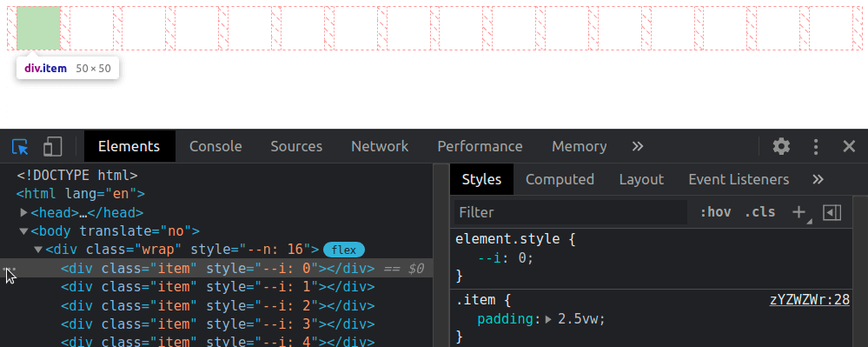This screenshot has height=347, width=868.
Task: Collapse the div.wrap element node
Action: coord(38,250)
